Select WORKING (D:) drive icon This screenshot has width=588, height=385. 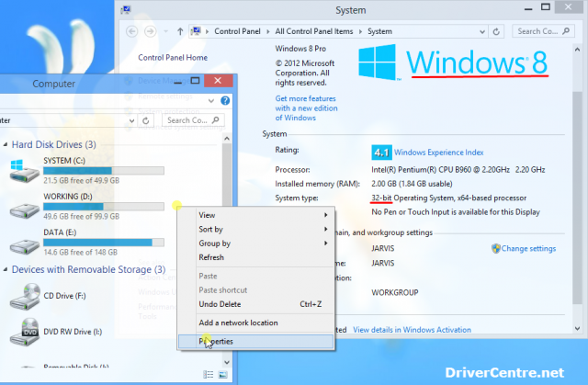point(25,210)
